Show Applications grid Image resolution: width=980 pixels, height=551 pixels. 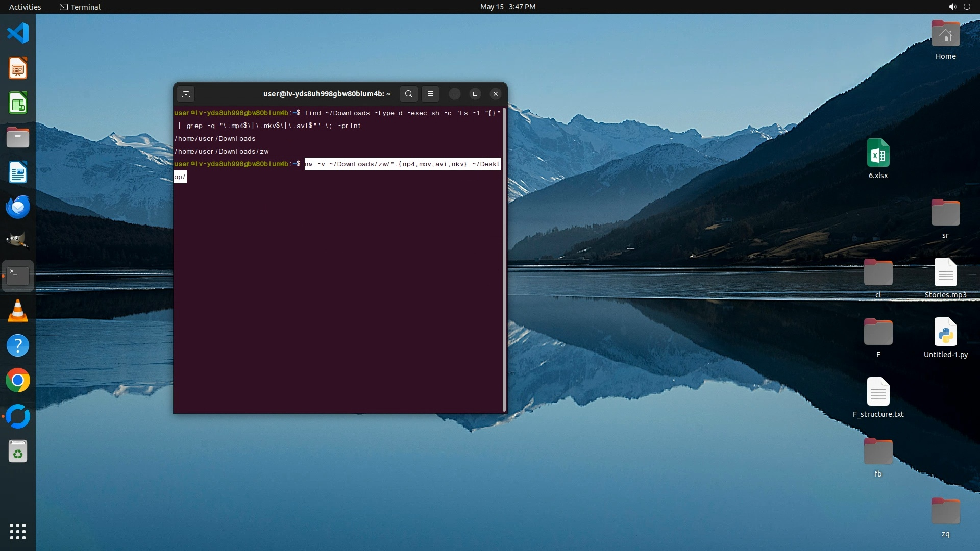18,532
